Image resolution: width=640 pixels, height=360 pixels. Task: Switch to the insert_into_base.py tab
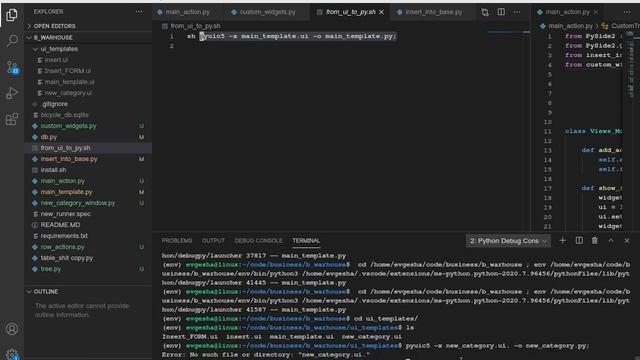pyautogui.click(x=433, y=12)
